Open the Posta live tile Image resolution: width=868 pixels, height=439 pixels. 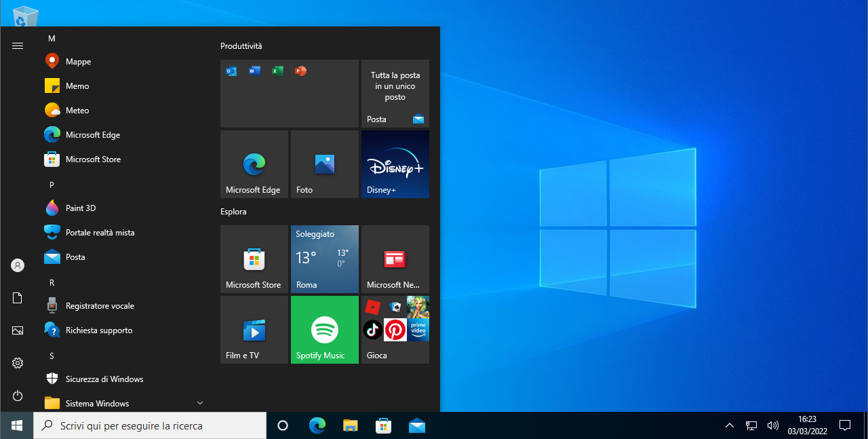click(395, 94)
